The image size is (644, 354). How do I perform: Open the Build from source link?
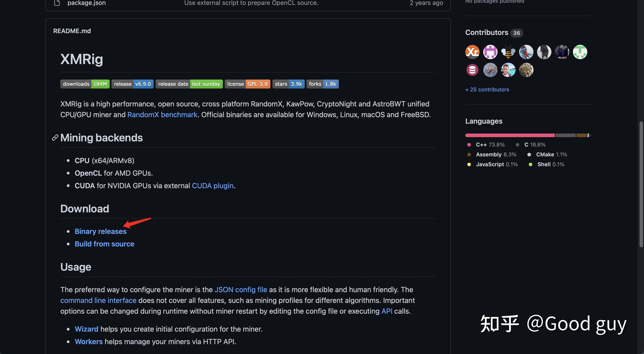tap(104, 244)
